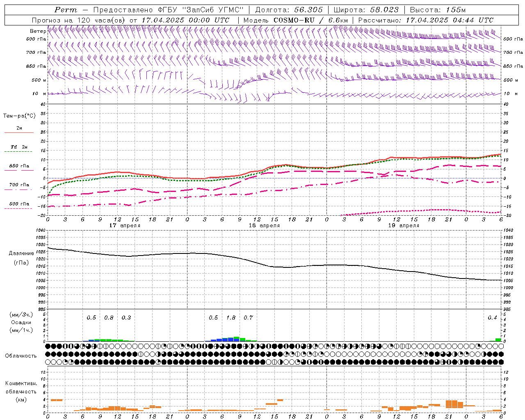525x420 pixels.
Task: Click the (мм/3ч.) precipitation unit label
Action: (x=21, y=315)
